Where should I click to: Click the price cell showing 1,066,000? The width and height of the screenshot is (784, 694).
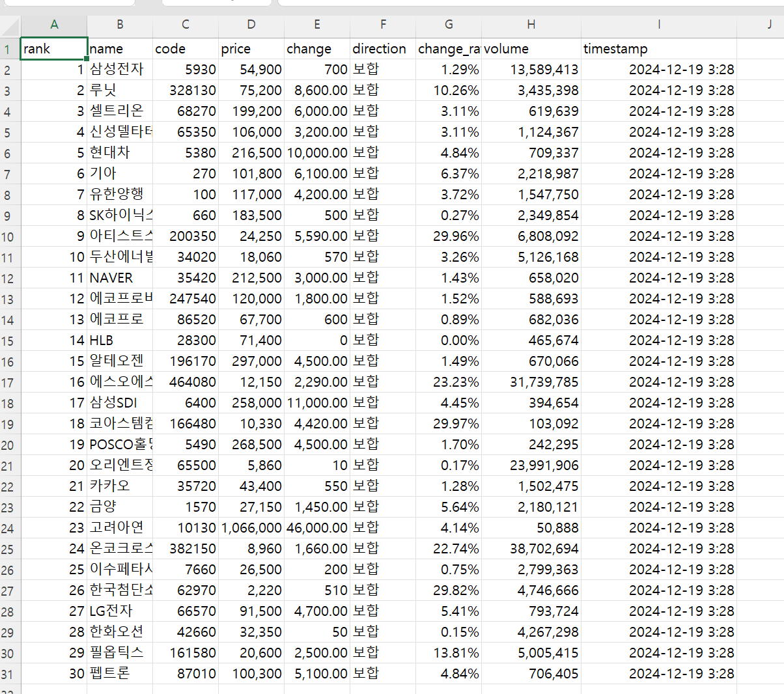coord(251,528)
